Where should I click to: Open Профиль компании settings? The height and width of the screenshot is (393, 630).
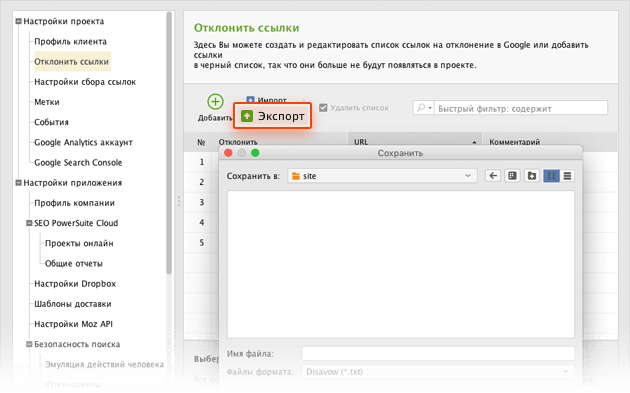tap(74, 203)
